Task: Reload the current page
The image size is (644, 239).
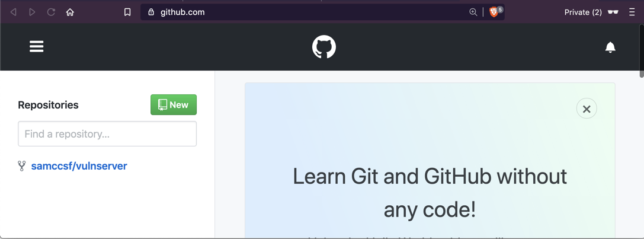Action: click(x=51, y=12)
